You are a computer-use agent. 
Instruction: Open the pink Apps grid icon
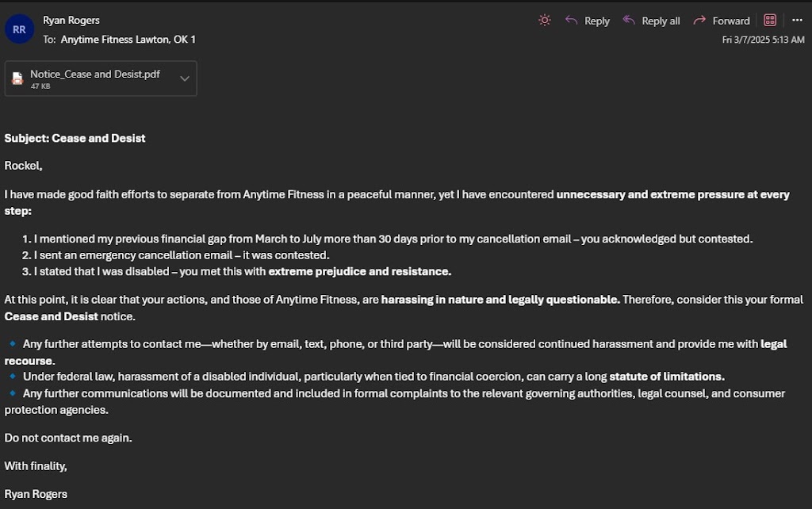[x=770, y=21]
